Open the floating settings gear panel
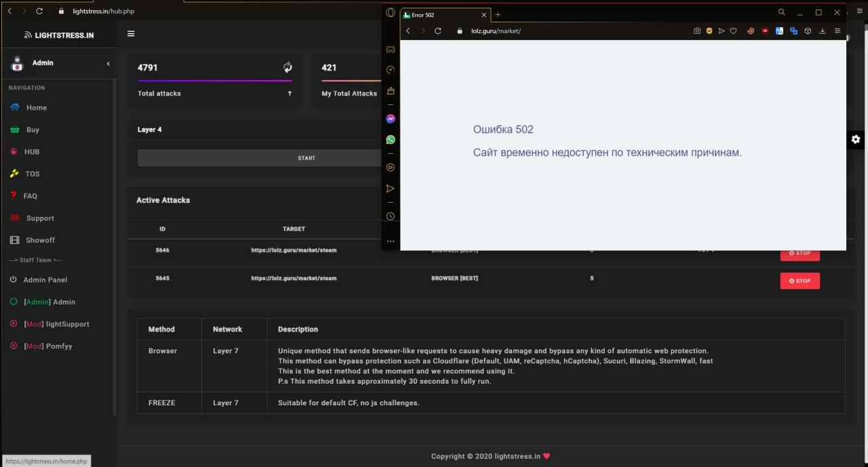This screenshot has height=467, width=868. (856, 139)
